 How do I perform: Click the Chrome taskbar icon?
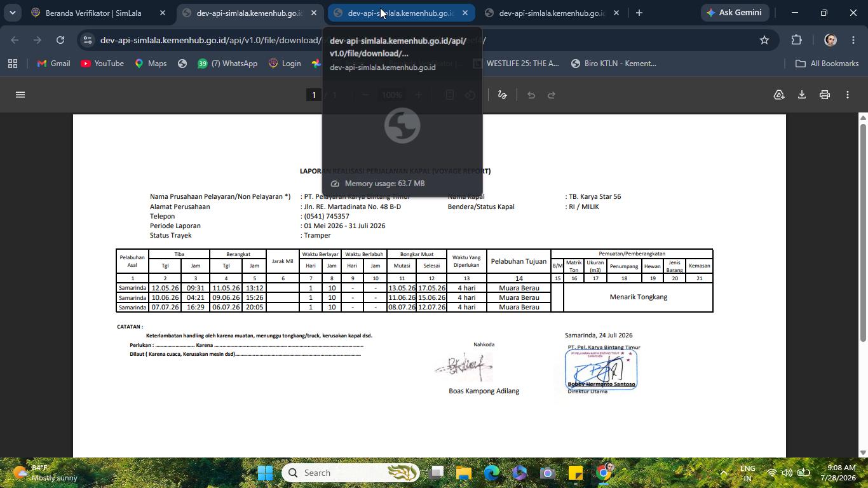coord(604,473)
